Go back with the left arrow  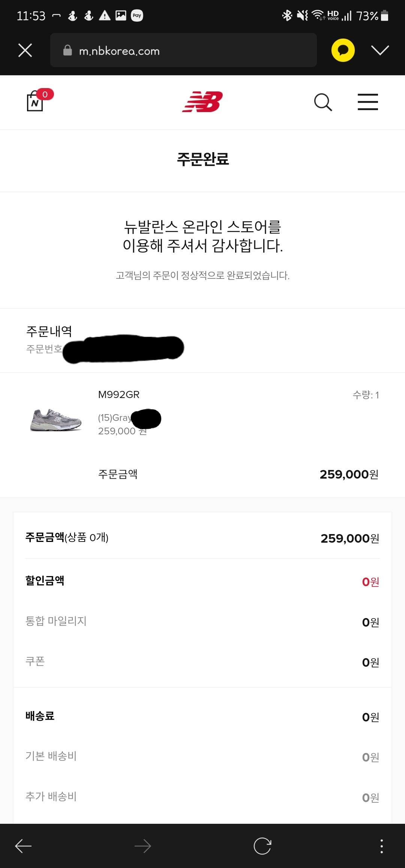tap(23, 846)
